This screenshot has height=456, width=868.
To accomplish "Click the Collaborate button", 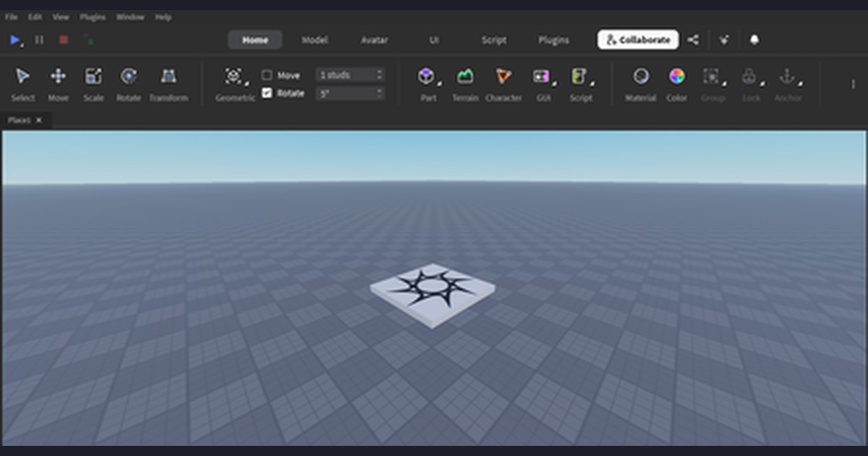I will coord(638,40).
